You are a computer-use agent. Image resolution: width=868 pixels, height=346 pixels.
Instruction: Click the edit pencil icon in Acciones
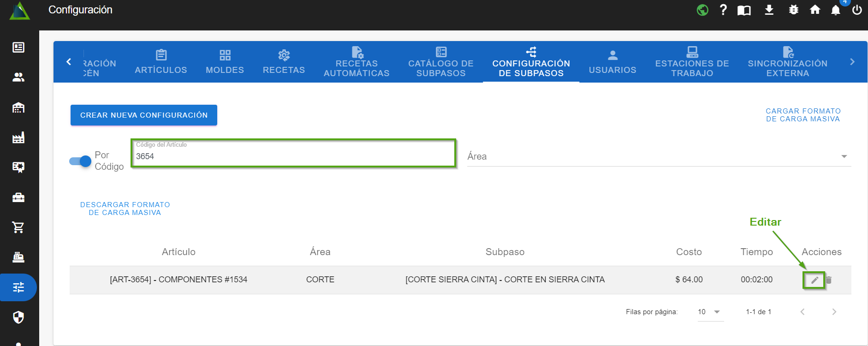click(814, 280)
